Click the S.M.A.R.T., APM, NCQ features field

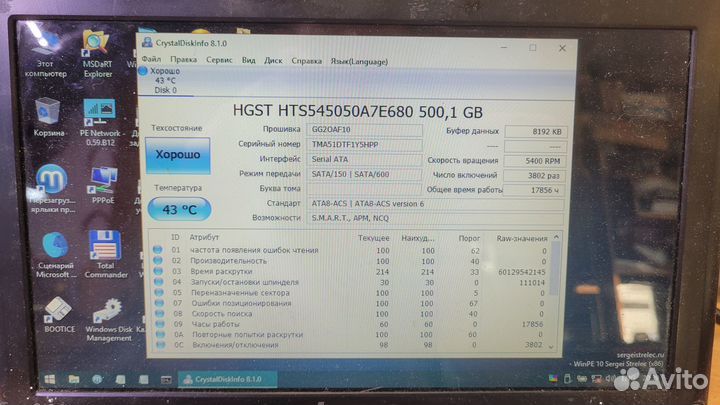click(435, 219)
